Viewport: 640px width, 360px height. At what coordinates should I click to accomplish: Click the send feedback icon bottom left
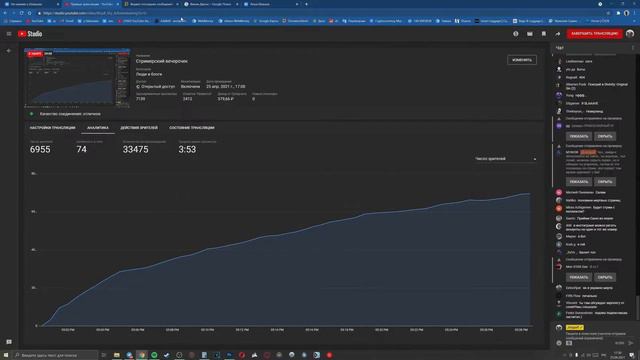tap(9, 342)
